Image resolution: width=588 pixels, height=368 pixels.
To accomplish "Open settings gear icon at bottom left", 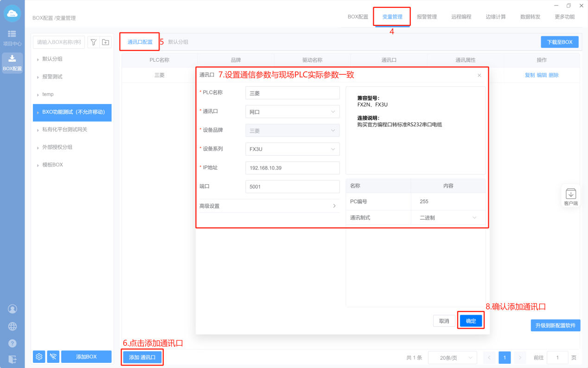I will pos(39,356).
